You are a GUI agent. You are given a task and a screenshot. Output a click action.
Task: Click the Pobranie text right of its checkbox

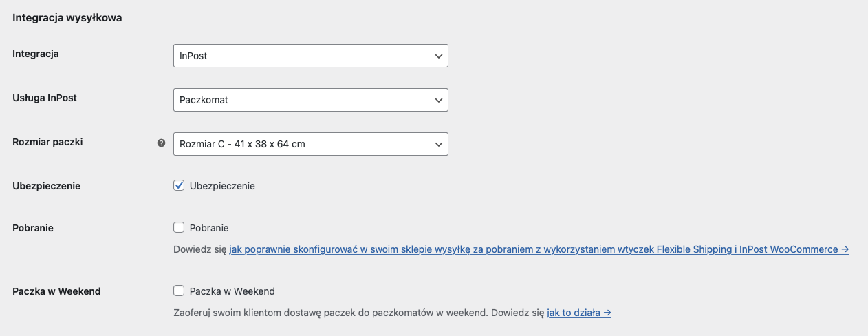209,228
